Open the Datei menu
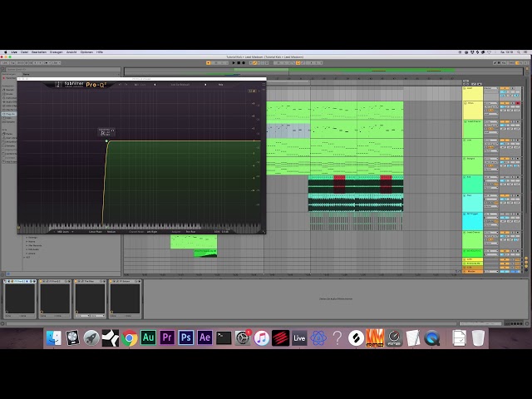 24,52
